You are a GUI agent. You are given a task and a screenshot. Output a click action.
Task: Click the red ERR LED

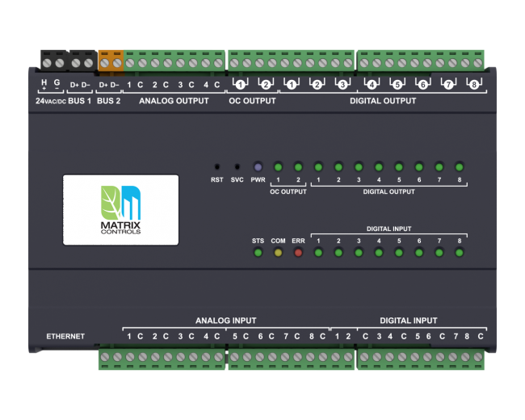pos(298,254)
